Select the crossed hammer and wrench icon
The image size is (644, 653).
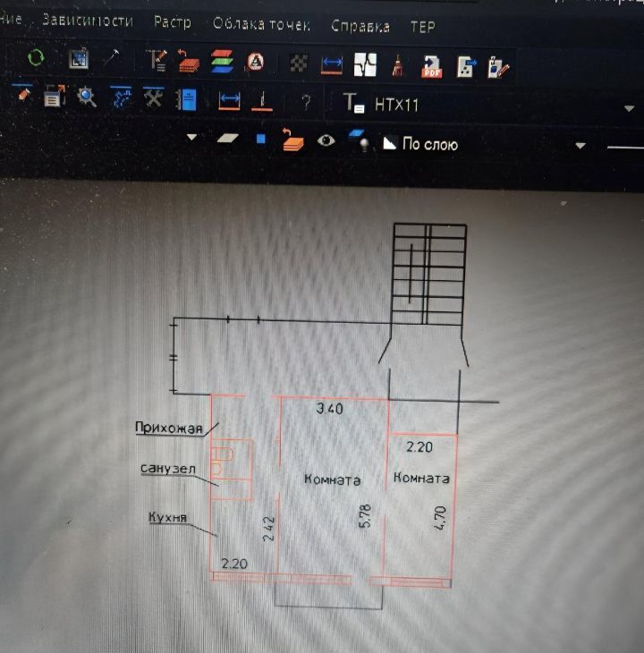(153, 98)
